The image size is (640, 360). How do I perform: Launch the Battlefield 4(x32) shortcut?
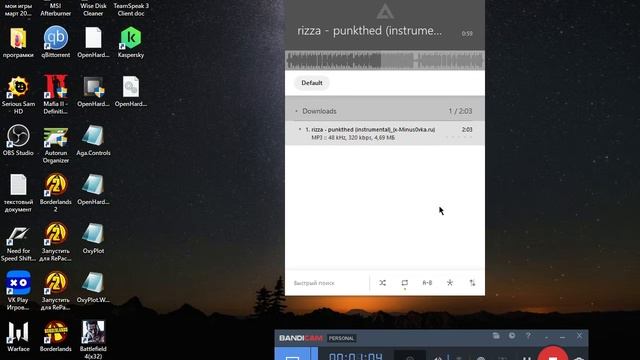tap(93, 340)
